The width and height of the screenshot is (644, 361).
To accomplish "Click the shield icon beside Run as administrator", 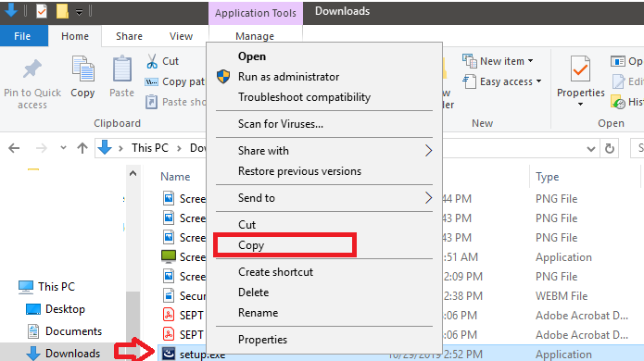I will pos(223,76).
